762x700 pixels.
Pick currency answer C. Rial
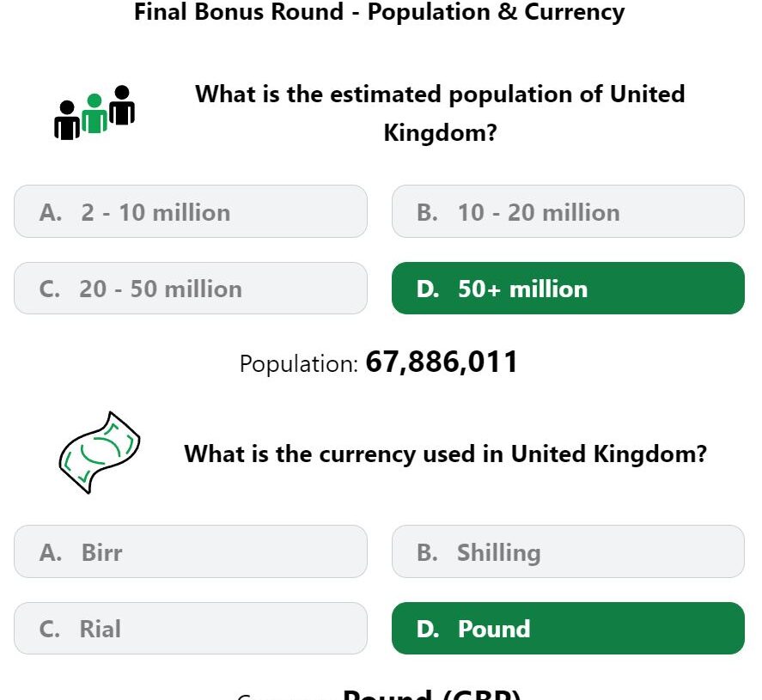(191, 629)
